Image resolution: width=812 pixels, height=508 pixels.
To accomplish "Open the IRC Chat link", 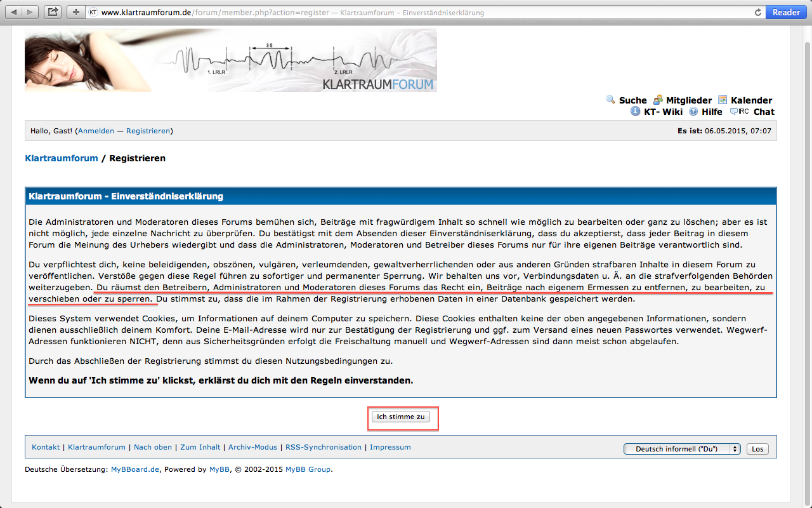I will (763, 112).
